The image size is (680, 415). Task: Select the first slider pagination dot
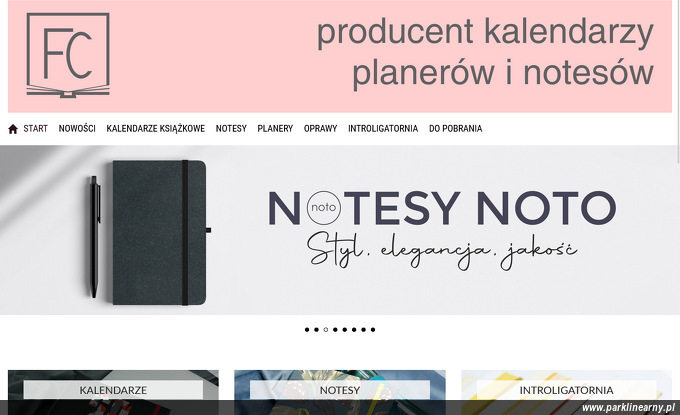pos(307,330)
